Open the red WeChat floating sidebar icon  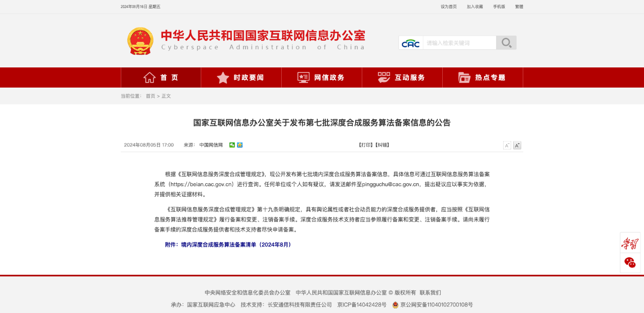click(630, 263)
